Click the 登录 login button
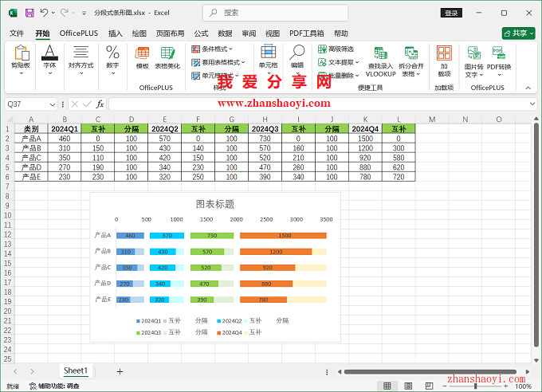542x392 pixels. (x=451, y=14)
